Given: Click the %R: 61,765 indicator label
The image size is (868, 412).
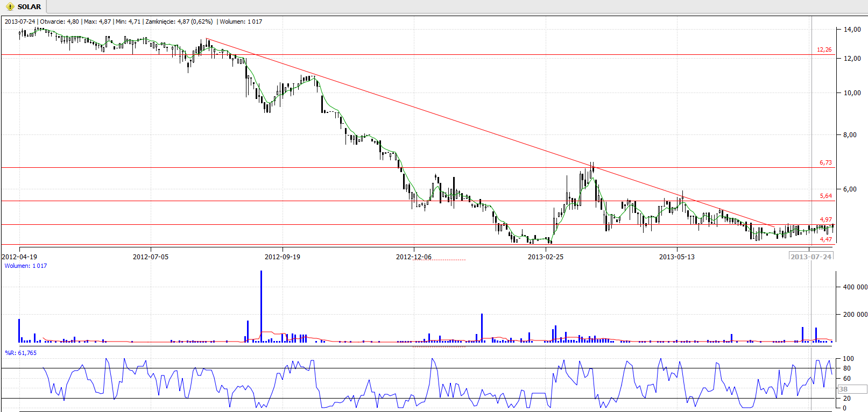Looking at the screenshot, I should click(x=21, y=353).
